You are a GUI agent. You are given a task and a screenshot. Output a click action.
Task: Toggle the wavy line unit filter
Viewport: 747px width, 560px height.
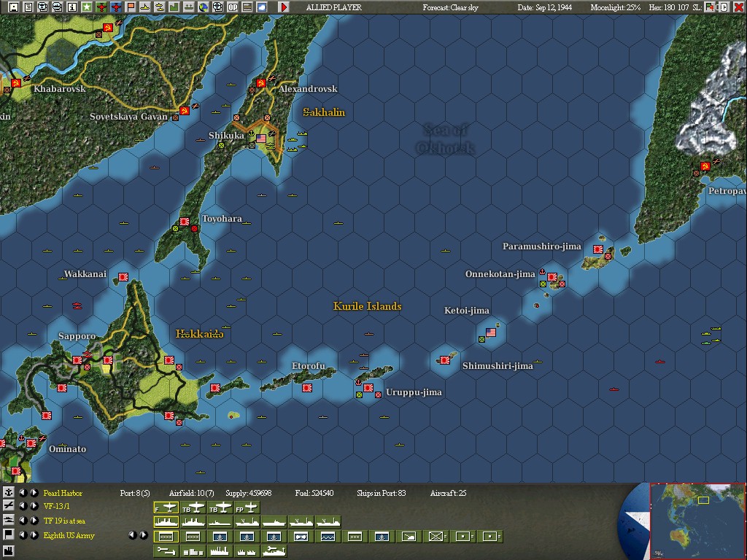pos(328,537)
